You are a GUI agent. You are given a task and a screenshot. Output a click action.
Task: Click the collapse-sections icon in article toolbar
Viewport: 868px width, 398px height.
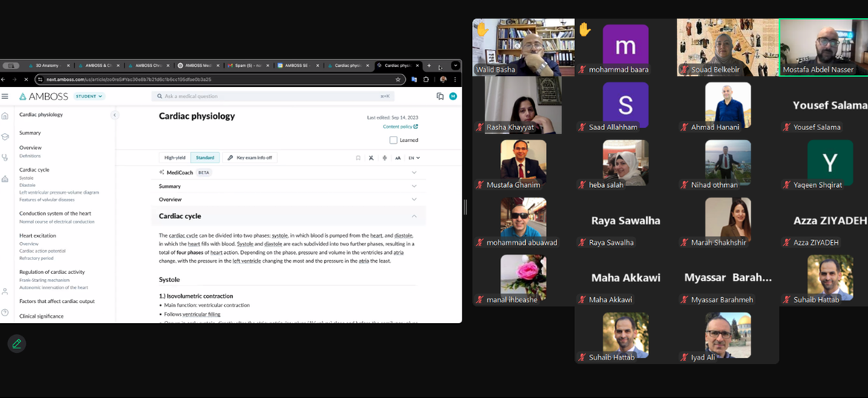point(385,158)
